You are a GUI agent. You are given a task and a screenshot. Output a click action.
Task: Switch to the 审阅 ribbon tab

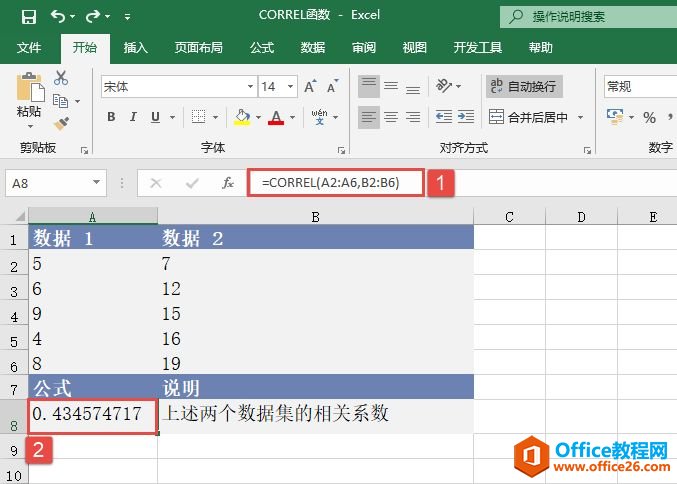(364, 47)
